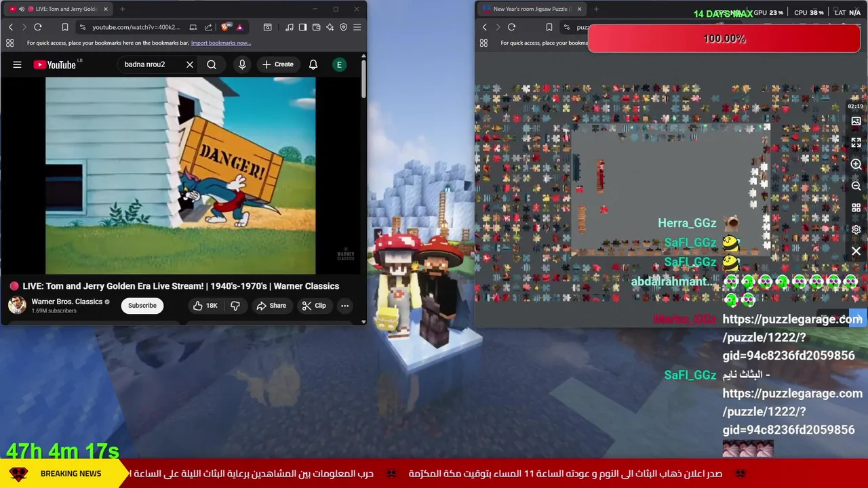Click 'Marko_GGz' chat username
Screen dimensions: 868x488
(685, 319)
